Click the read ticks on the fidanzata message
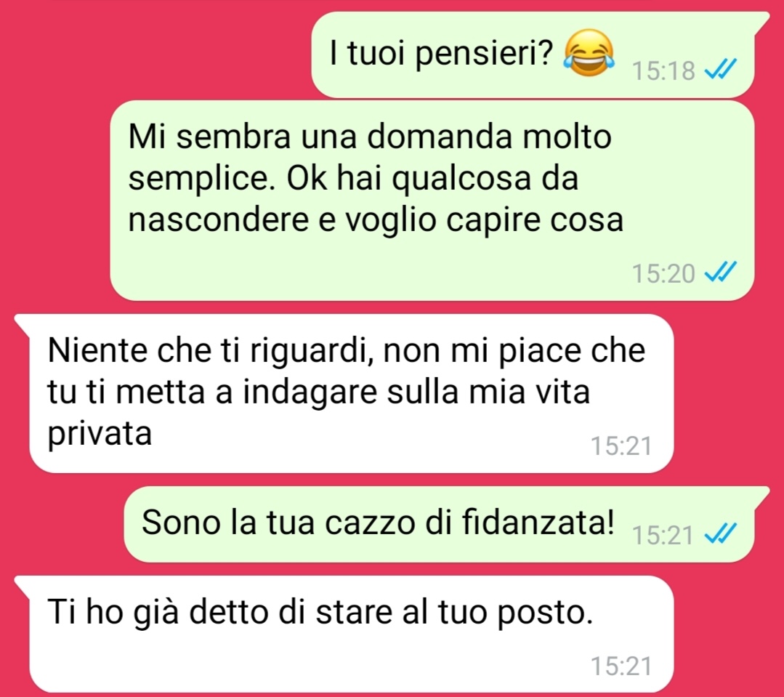This screenshot has height=697, width=784. click(720, 533)
